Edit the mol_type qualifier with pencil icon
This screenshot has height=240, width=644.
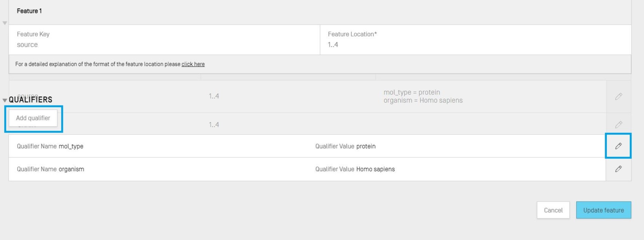pyautogui.click(x=618, y=146)
